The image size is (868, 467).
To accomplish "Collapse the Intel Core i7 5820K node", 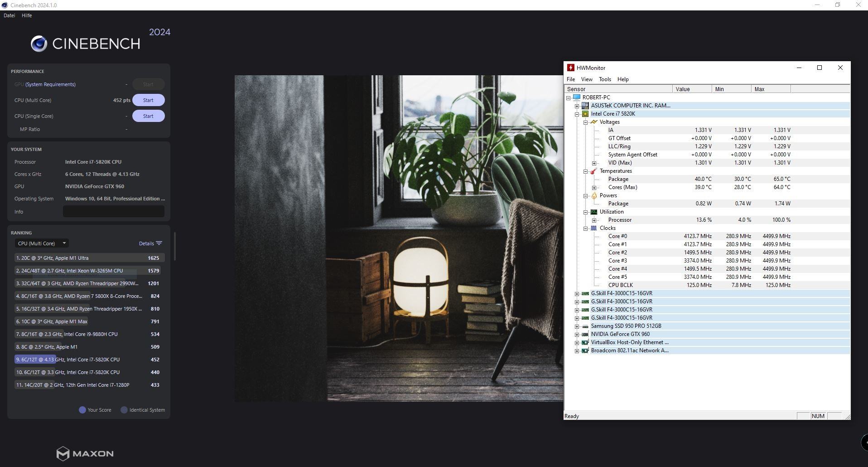I will (577, 114).
